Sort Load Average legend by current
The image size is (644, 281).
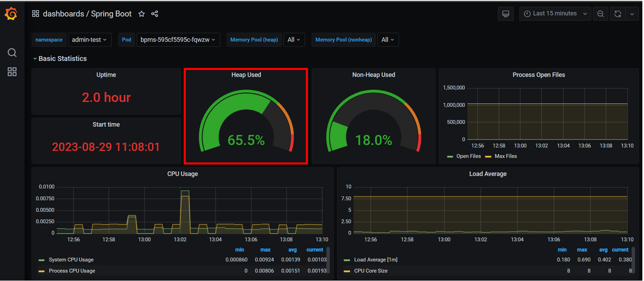[620, 250]
